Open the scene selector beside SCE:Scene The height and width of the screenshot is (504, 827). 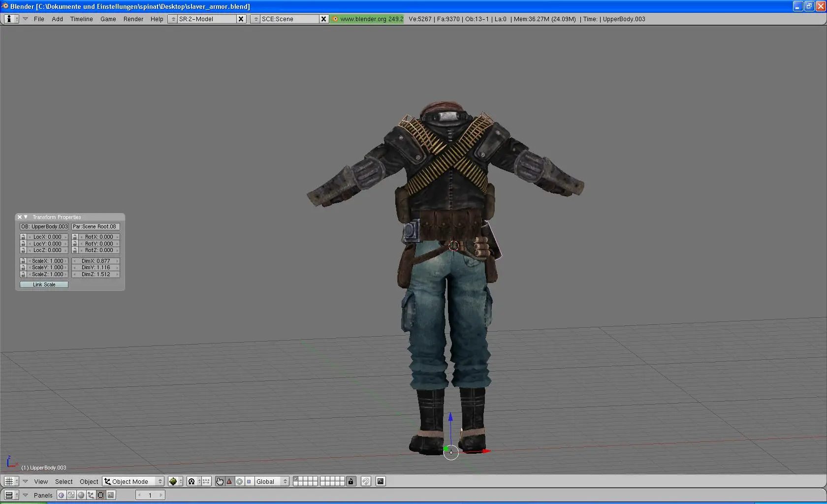point(255,19)
